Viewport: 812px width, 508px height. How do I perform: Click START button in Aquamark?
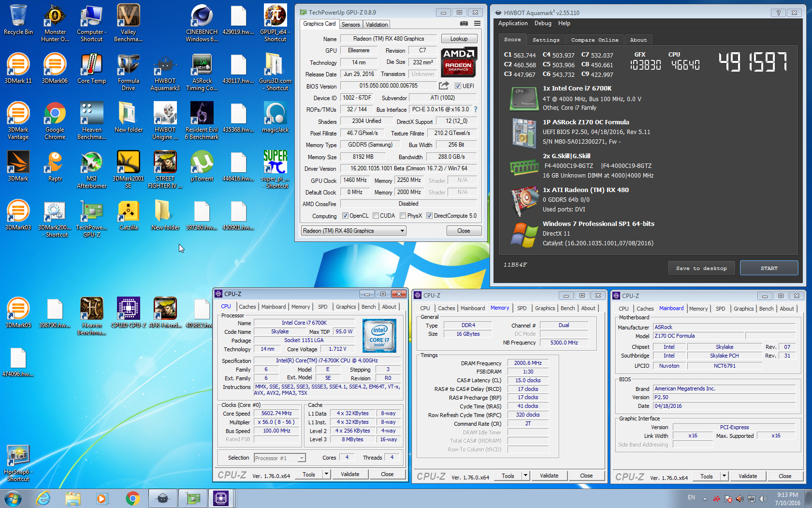point(769,268)
